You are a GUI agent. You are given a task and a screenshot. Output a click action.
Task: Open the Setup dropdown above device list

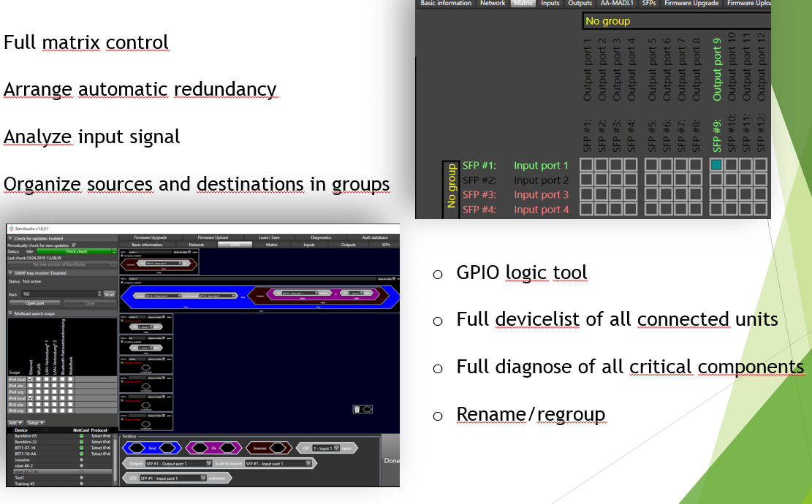point(36,422)
